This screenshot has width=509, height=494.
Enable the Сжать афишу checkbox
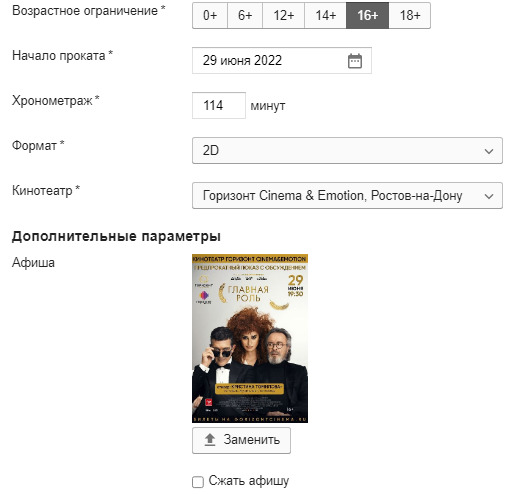(x=198, y=482)
